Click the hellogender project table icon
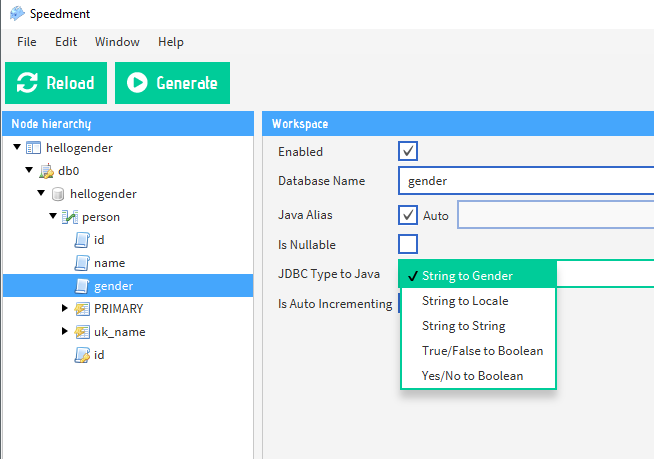The width and height of the screenshot is (654, 459). (x=33, y=148)
